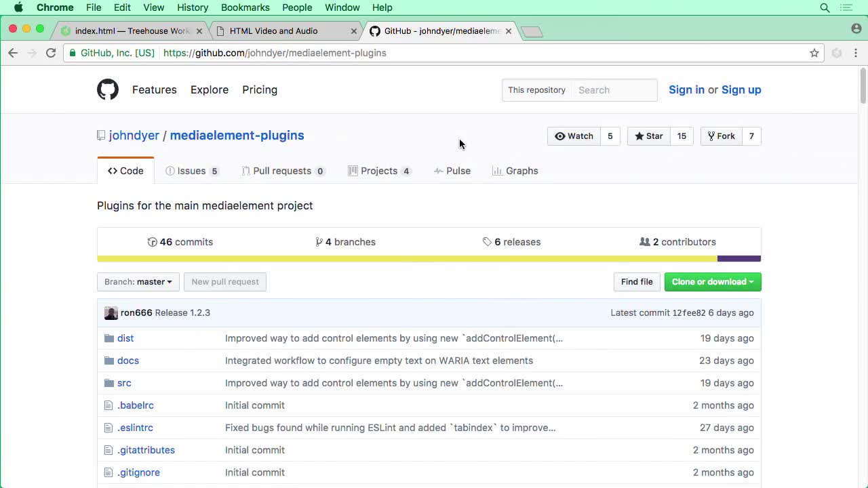
Task: Close the HTML Video and Audio tab
Action: tap(353, 31)
